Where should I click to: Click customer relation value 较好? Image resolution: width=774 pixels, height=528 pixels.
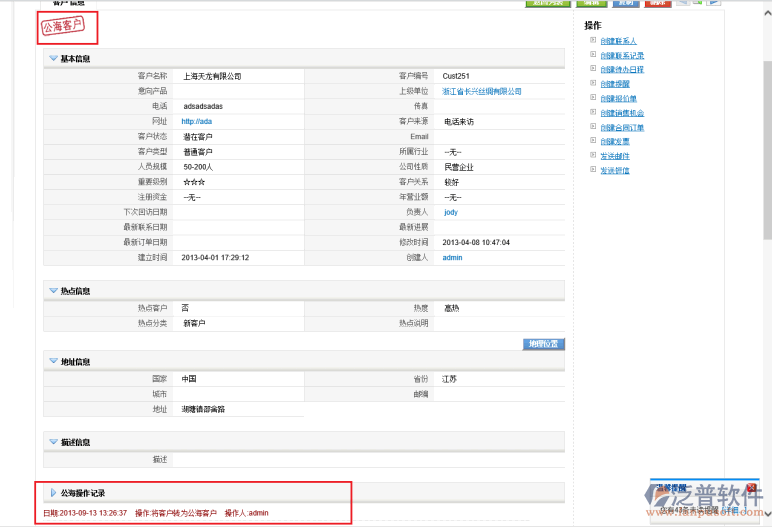point(451,182)
